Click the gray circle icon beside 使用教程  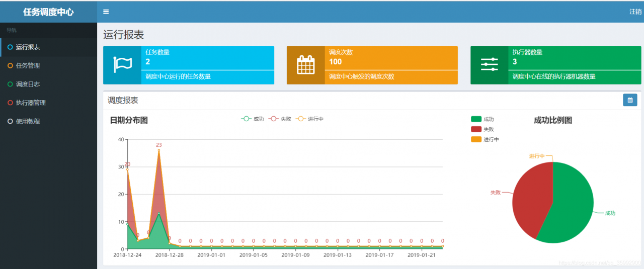[x=10, y=121]
